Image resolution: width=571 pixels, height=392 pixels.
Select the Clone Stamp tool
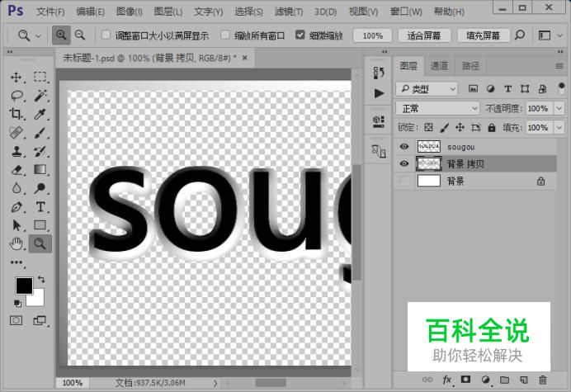click(16, 151)
